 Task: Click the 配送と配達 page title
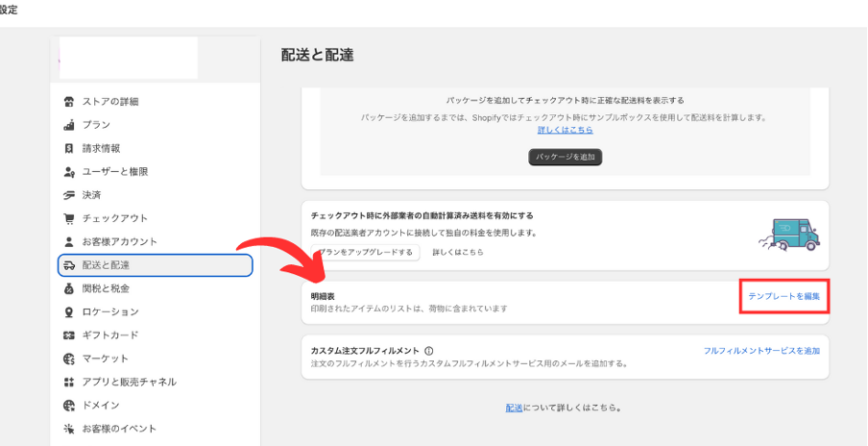[x=317, y=55]
